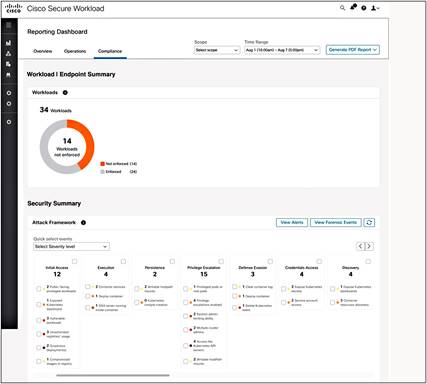Click the gray Enforced legend swatch
The height and width of the screenshot is (384, 427).
coord(103,172)
